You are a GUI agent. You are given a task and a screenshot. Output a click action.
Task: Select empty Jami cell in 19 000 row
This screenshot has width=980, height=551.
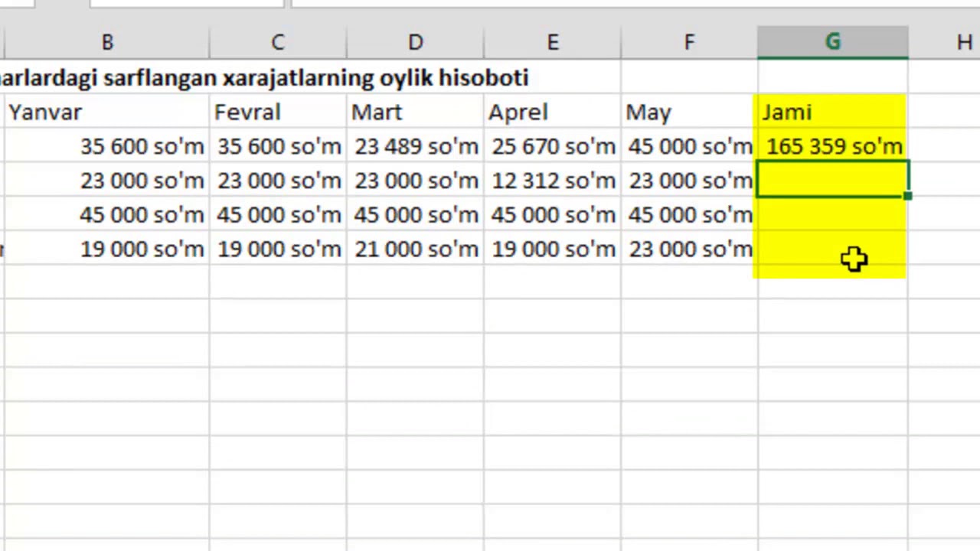(833, 249)
